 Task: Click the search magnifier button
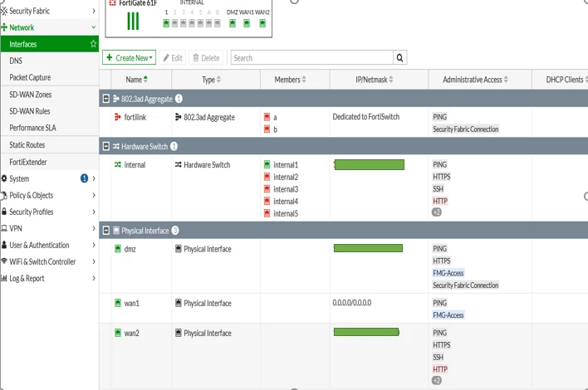[x=399, y=58]
